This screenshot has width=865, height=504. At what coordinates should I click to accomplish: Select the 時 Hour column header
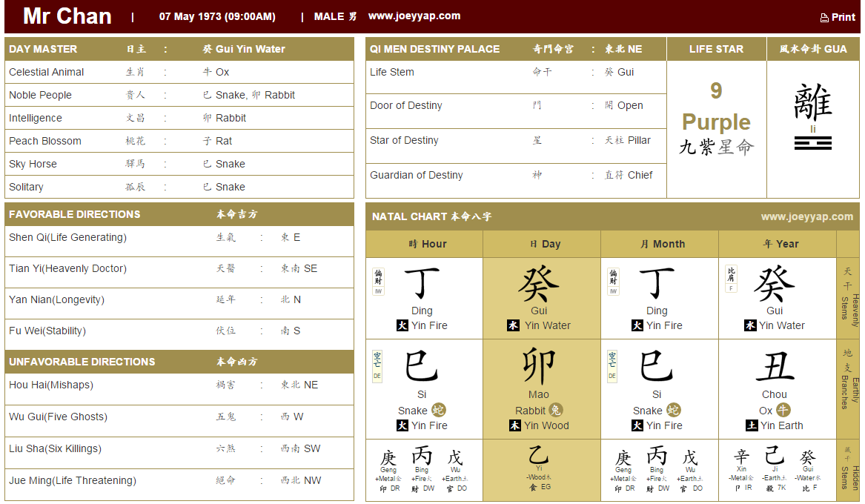tap(424, 244)
